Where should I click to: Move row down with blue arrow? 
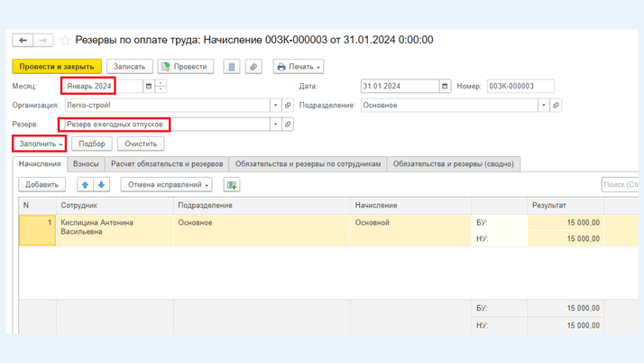[102, 184]
